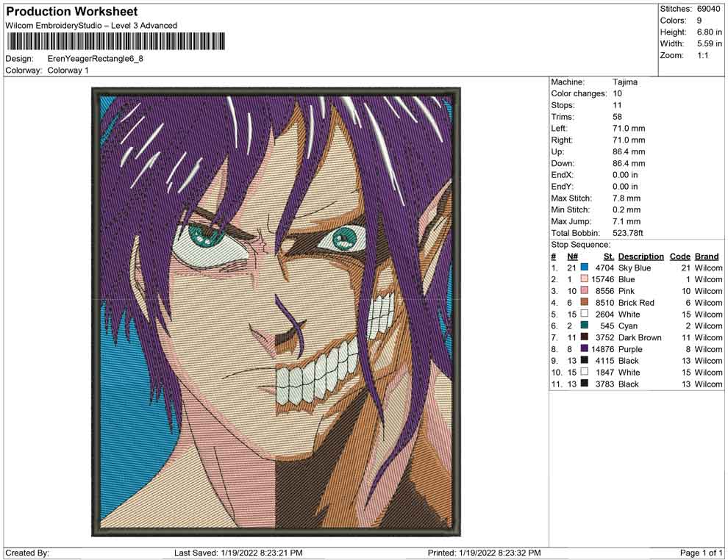
Task: Click the Left value '71.0 mm'
Action: click(629, 129)
